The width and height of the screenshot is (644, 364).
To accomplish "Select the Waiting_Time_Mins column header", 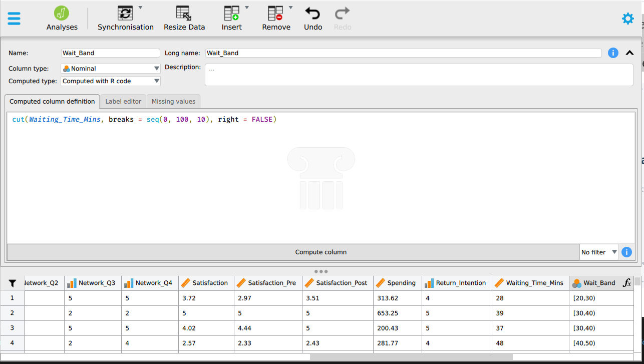I will coord(530,283).
